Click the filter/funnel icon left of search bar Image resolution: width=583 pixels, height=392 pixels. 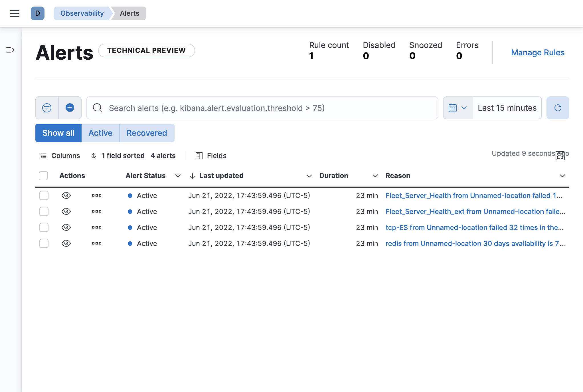click(47, 108)
